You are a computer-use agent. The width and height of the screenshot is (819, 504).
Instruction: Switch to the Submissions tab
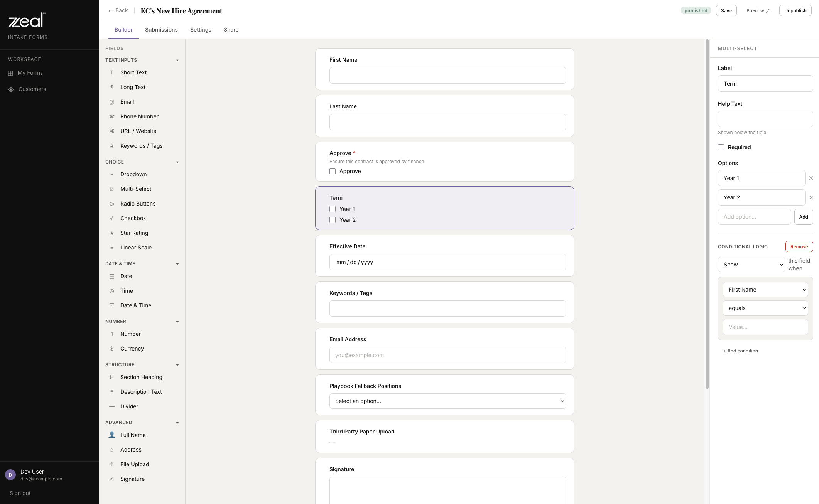pyautogui.click(x=161, y=30)
